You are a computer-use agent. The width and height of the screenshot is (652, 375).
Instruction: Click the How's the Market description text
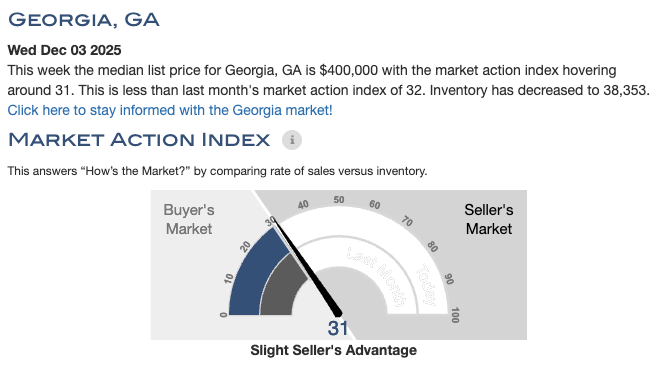(x=217, y=171)
